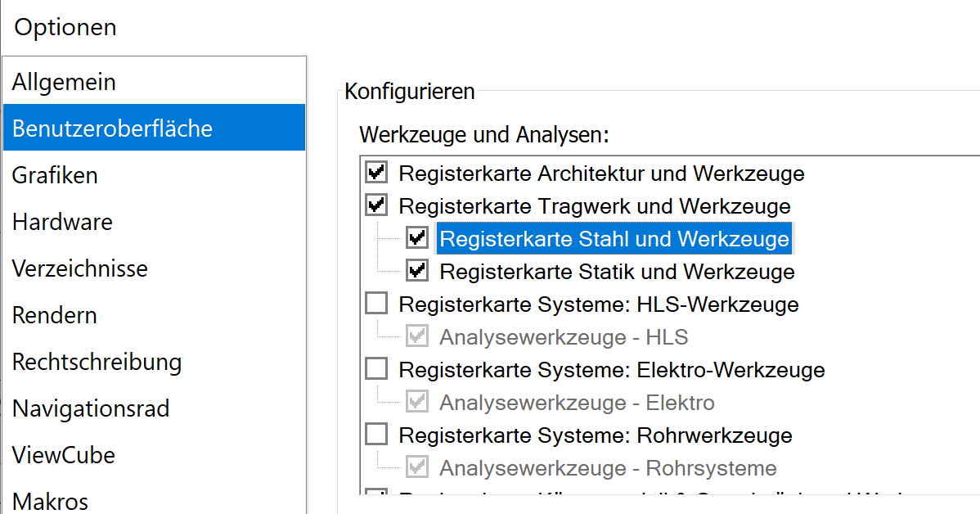Screen dimensions: 980x514
Task: Open the Hardware options page
Action: (x=62, y=222)
